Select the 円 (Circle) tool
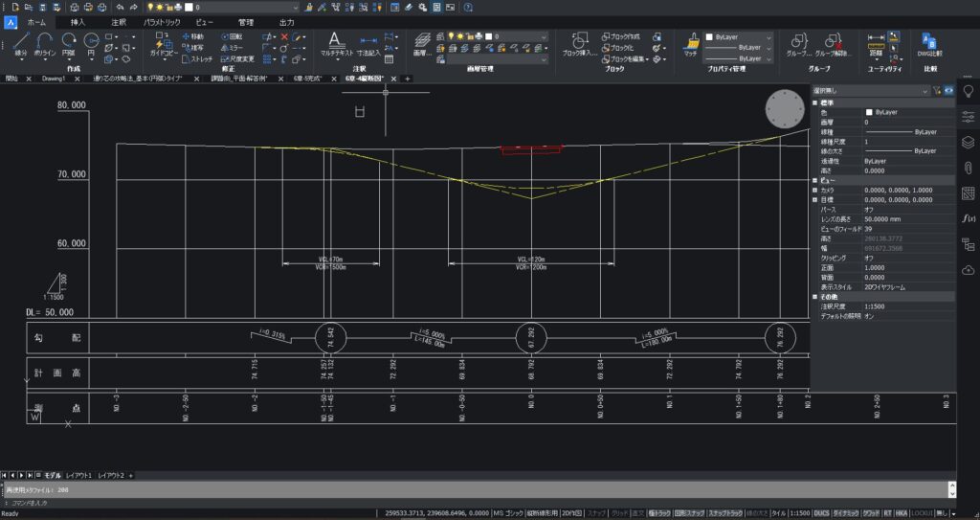 (91, 45)
